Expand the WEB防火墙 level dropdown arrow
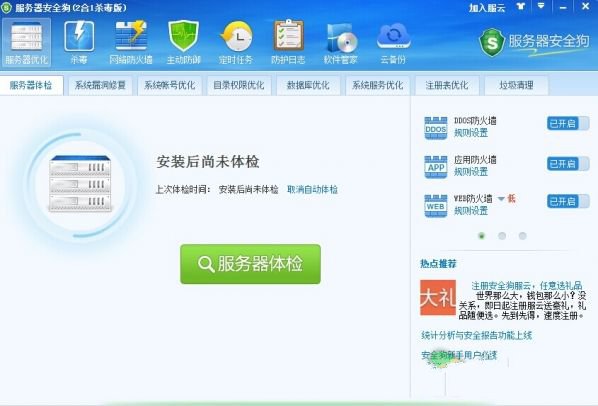 [501, 199]
